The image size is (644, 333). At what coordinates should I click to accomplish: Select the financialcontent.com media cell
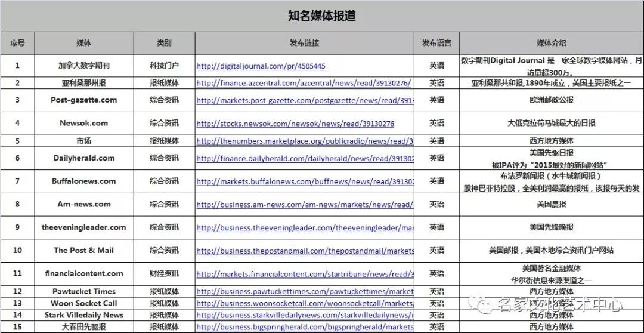pyautogui.click(x=84, y=273)
